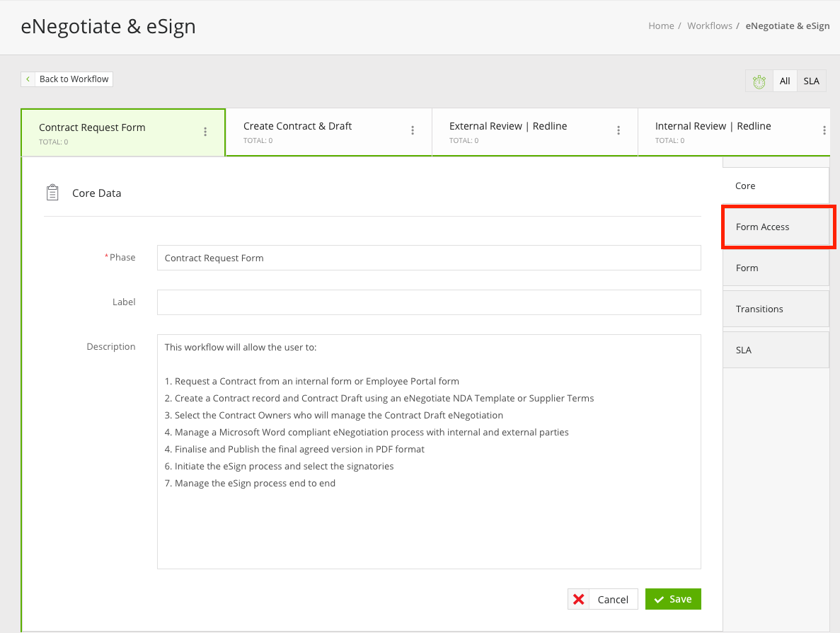Open the Form side tab
The width and height of the screenshot is (840, 633).
coord(776,268)
